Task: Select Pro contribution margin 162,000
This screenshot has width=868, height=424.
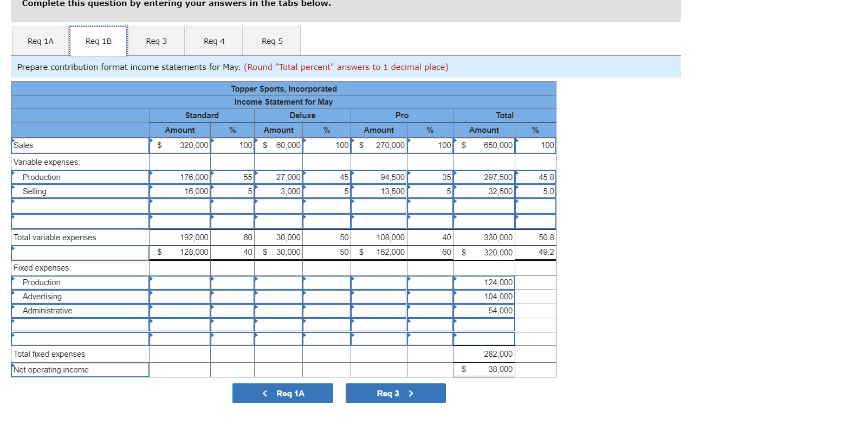Action: click(x=379, y=252)
